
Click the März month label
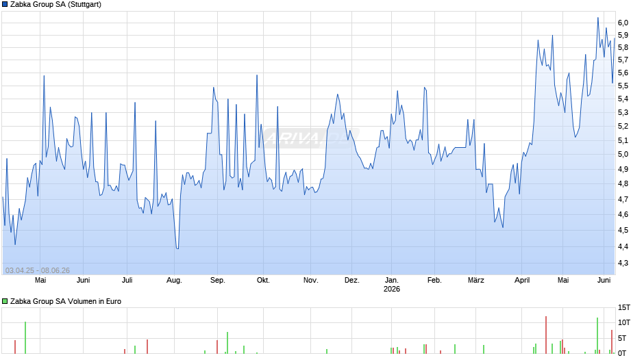coord(476,280)
